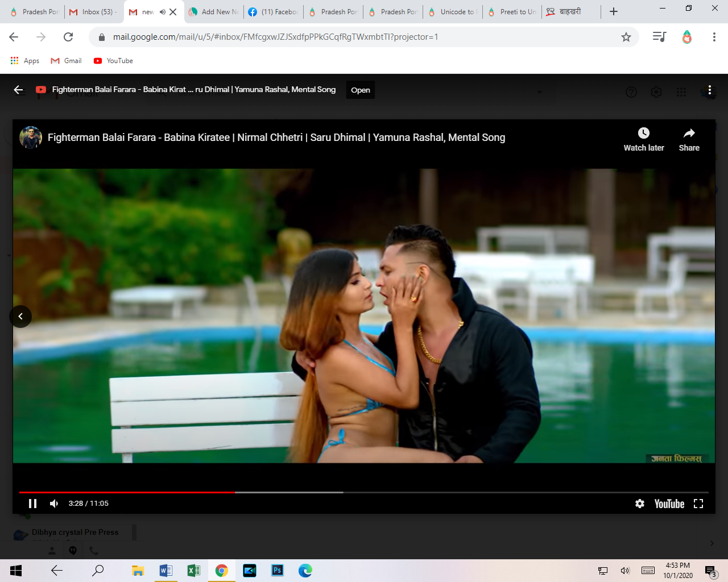The image size is (728, 582).
Task: Bookmark this page with the star
Action: 626,37
